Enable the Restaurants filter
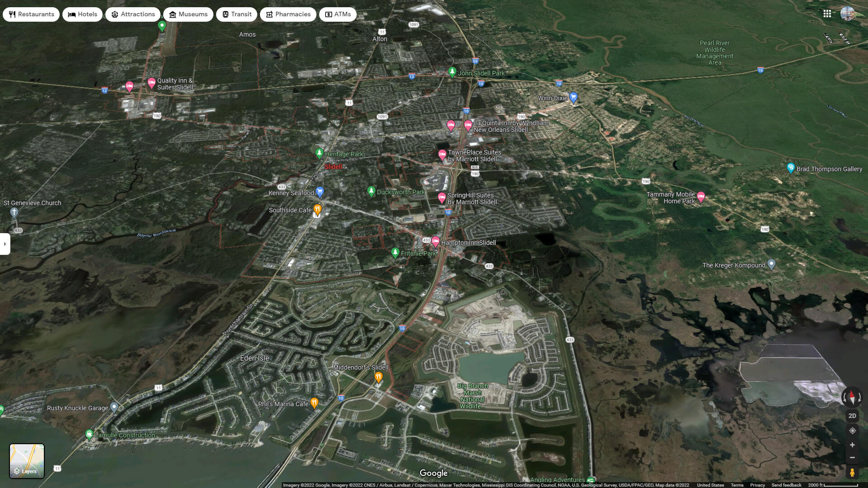The height and width of the screenshot is (488, 868). pos(31,14)
